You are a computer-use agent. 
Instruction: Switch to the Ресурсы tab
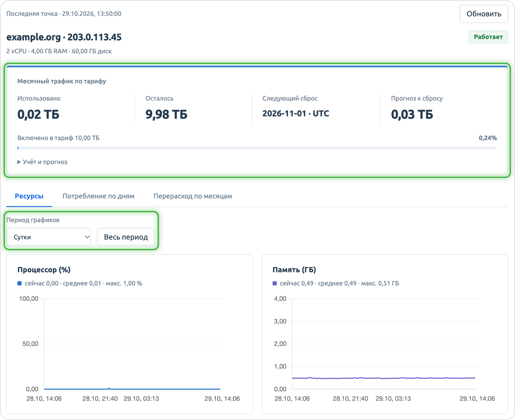click(29, 196)
